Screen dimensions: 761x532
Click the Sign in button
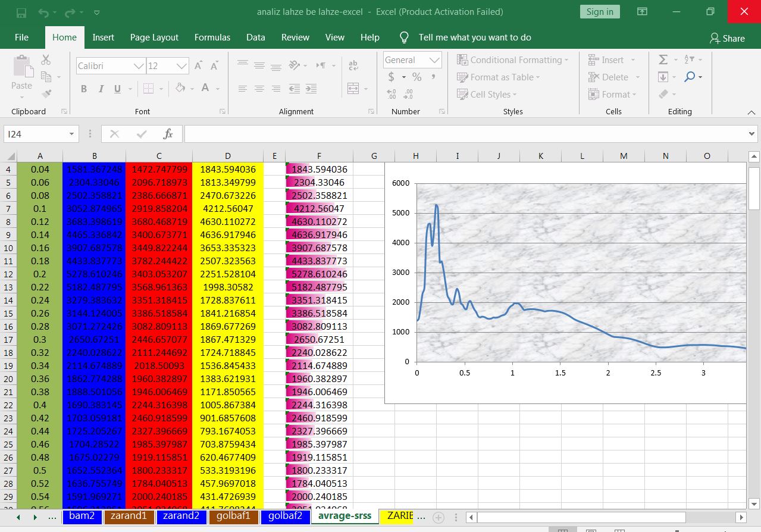pos(599,12)
